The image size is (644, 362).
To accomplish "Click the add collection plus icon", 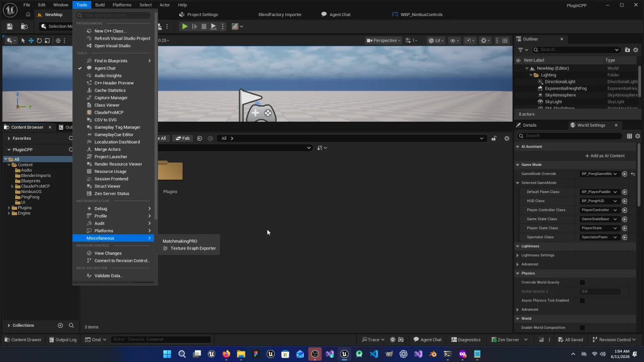I will coord(60,325).
